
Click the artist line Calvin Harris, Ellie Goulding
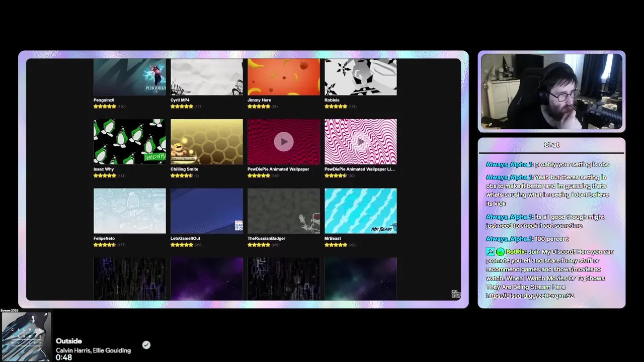(93, 350)
